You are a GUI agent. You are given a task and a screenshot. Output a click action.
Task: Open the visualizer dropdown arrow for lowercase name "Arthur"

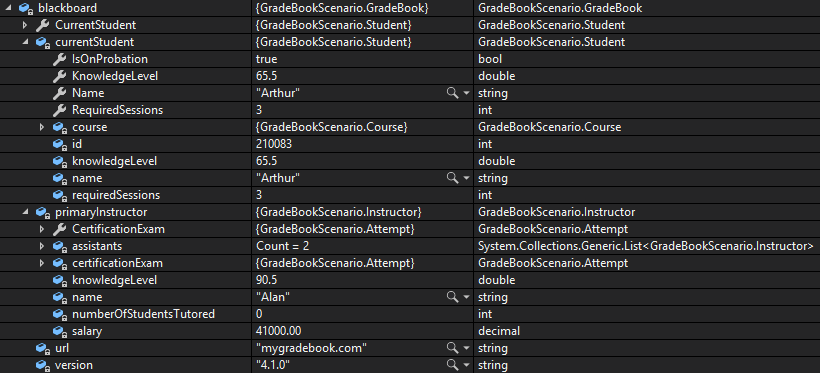(466, 179)
